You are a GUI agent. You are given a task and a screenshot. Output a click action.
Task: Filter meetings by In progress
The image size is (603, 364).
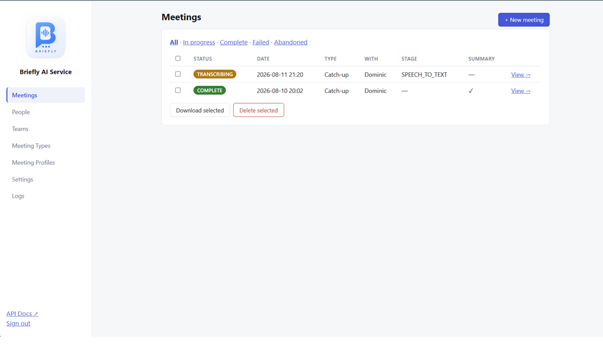199,42
